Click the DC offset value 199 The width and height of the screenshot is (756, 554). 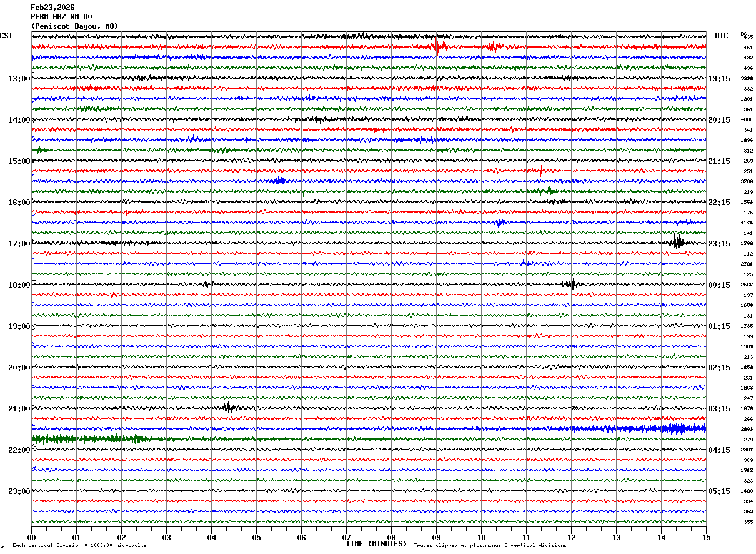pyautogui.click(x=748, y=336)
